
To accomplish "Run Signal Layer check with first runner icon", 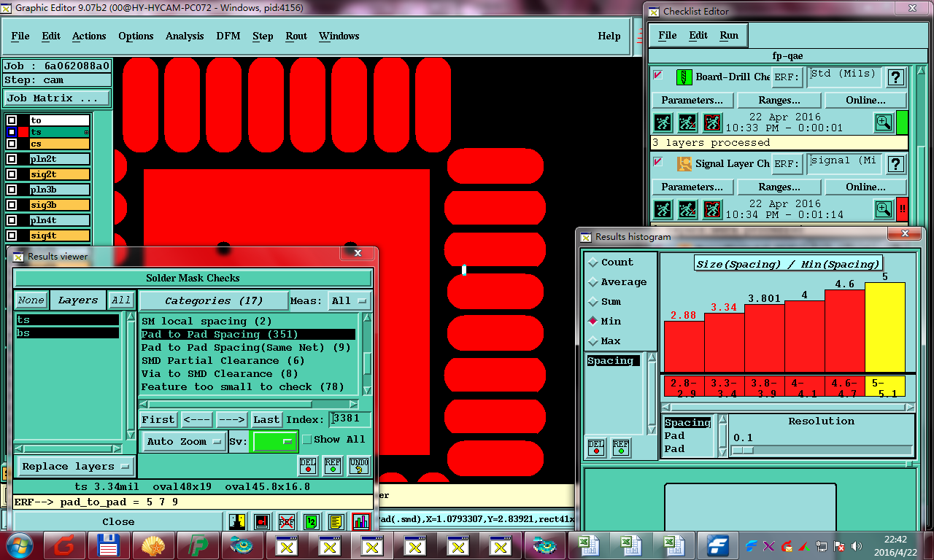I will point(663,209).
